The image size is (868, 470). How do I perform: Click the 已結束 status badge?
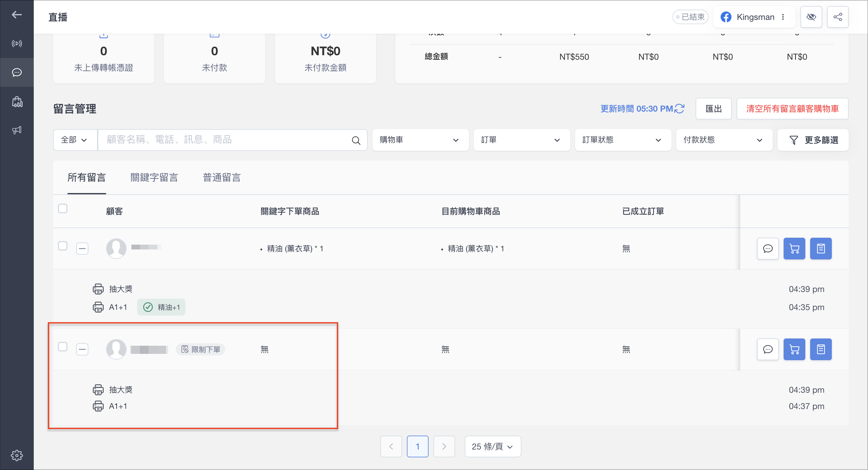690,17
